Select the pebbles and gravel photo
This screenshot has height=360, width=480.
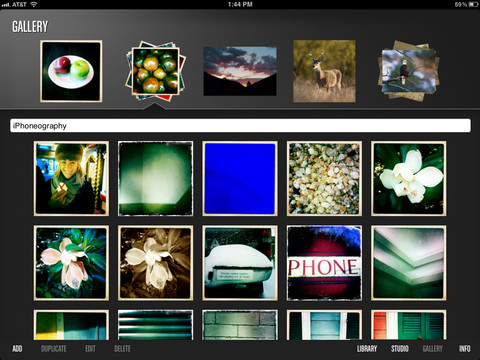point(324,178)
